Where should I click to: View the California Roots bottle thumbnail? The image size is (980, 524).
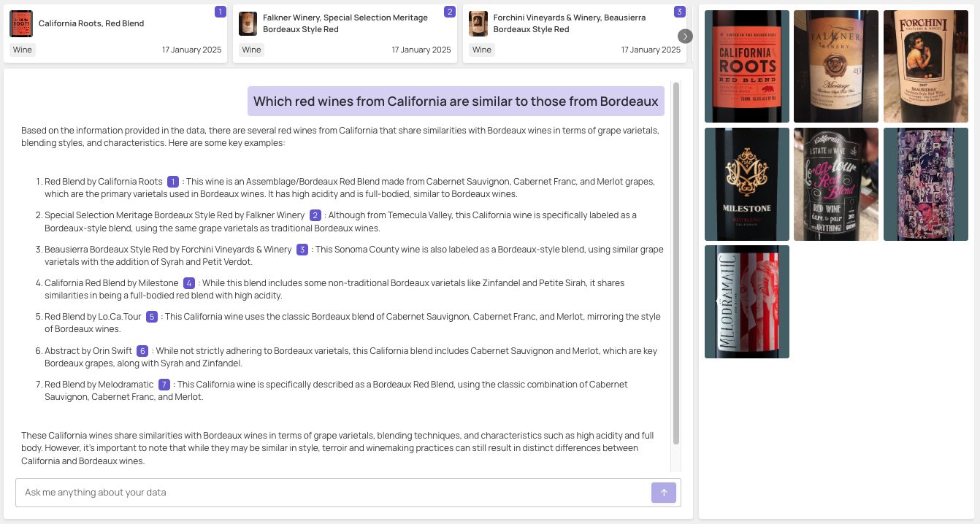tap(746, 66)
